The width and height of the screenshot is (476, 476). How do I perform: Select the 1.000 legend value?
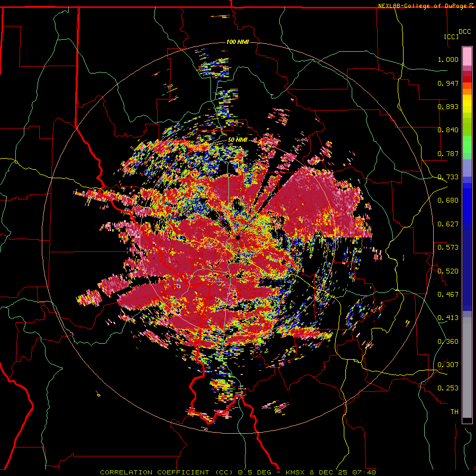tap(448, 59)
